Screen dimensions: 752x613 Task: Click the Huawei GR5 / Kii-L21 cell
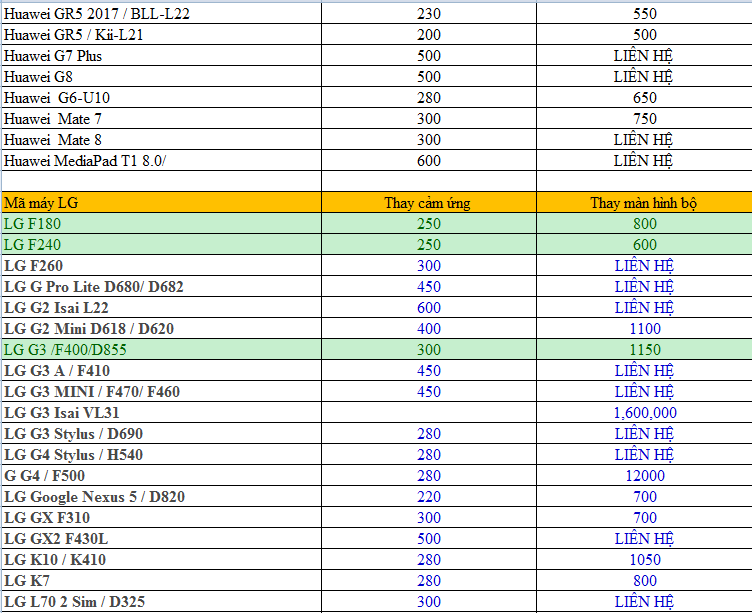click(162, 35)
